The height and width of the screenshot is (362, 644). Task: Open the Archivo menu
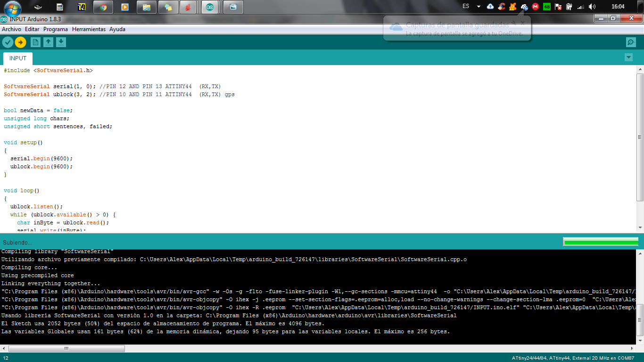point(11,29)
